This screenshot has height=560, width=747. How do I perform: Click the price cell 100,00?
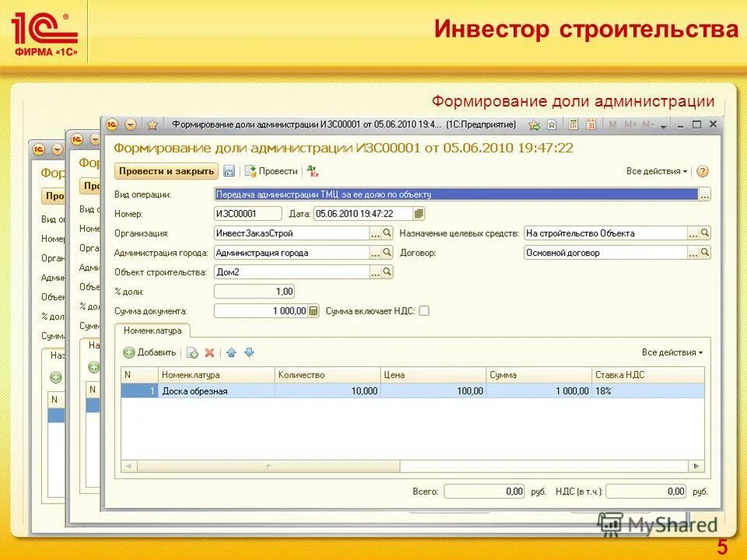pyautogui.click(x=433, y=391)
